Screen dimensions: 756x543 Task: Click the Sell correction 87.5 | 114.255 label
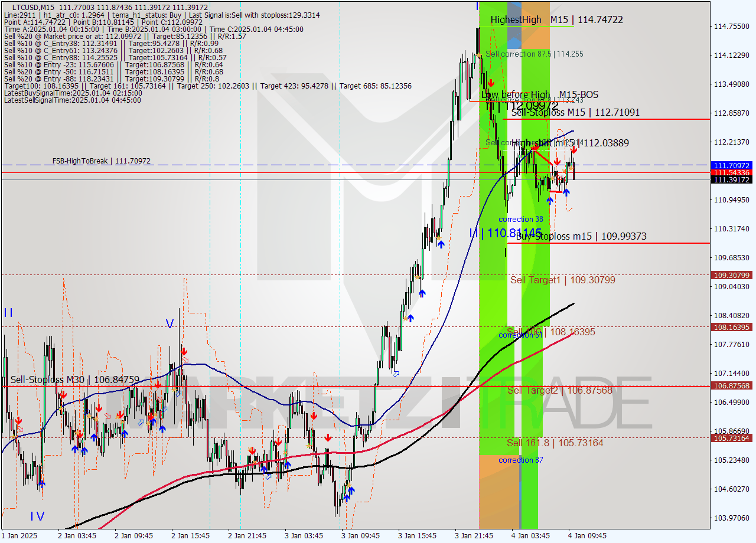535,54
